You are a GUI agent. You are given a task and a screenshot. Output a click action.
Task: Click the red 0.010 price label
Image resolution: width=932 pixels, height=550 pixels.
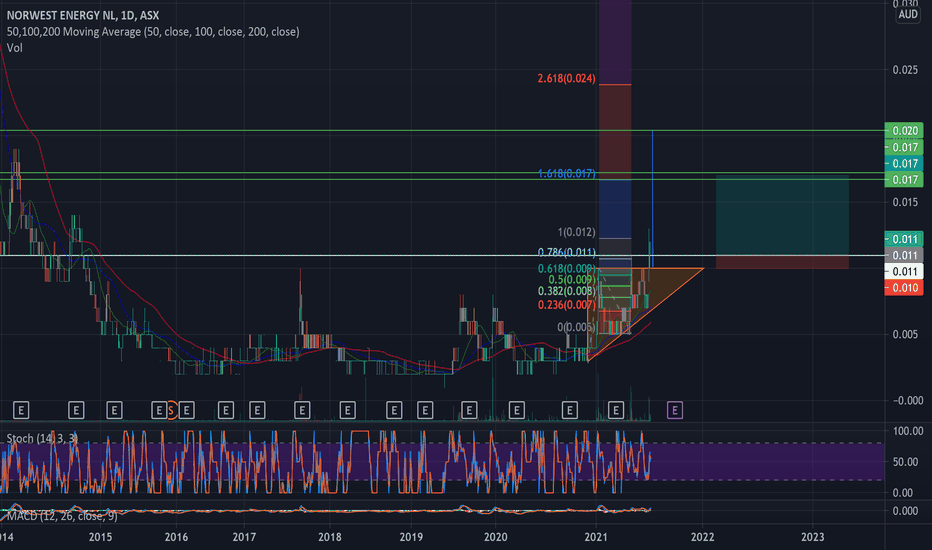click(x=904, y=288)
